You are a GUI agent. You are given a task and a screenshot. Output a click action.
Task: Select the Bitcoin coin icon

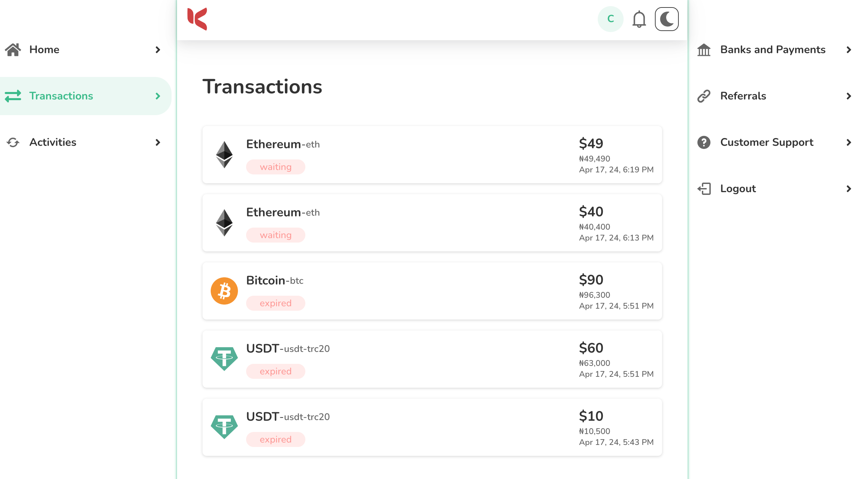tap(224, 291)
